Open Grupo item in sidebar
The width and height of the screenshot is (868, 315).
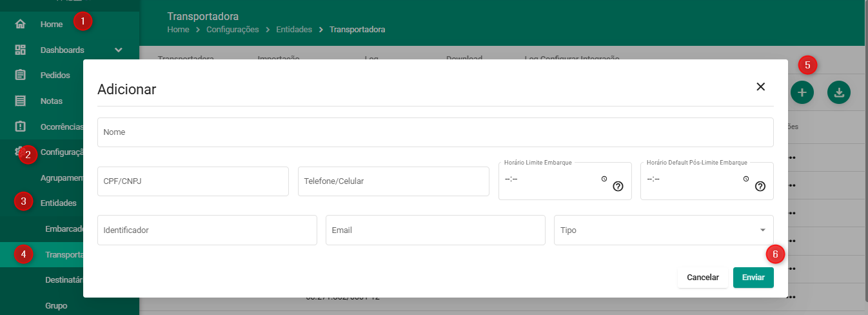[56, 305]
